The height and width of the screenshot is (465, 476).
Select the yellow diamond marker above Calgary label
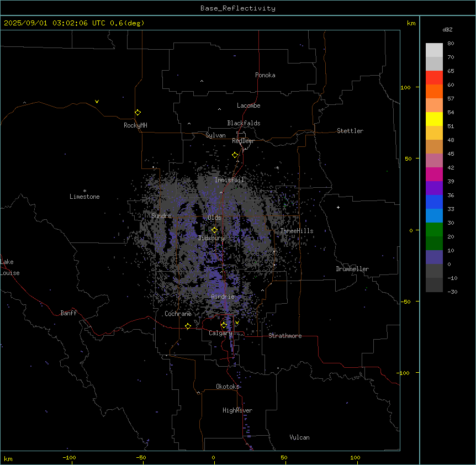click(x=224, y=325)
